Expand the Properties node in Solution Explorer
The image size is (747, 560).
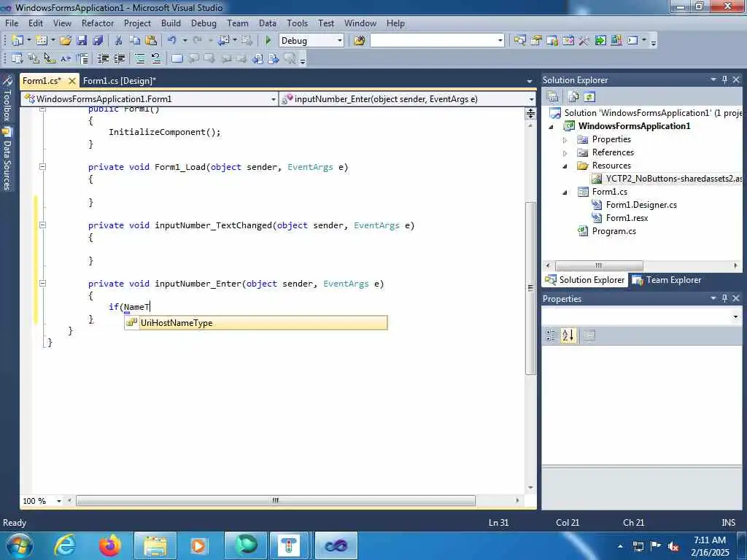pos(565,140)
